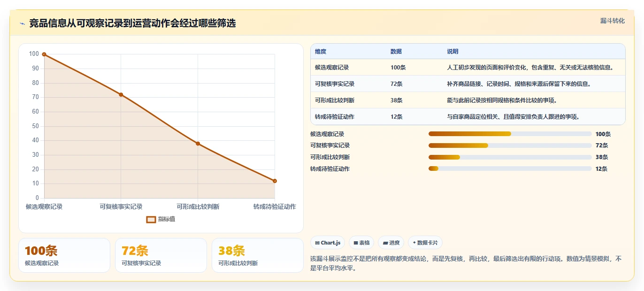
Task: Click the lightning icon beside the page title
Action: click(x=23, y=23)
